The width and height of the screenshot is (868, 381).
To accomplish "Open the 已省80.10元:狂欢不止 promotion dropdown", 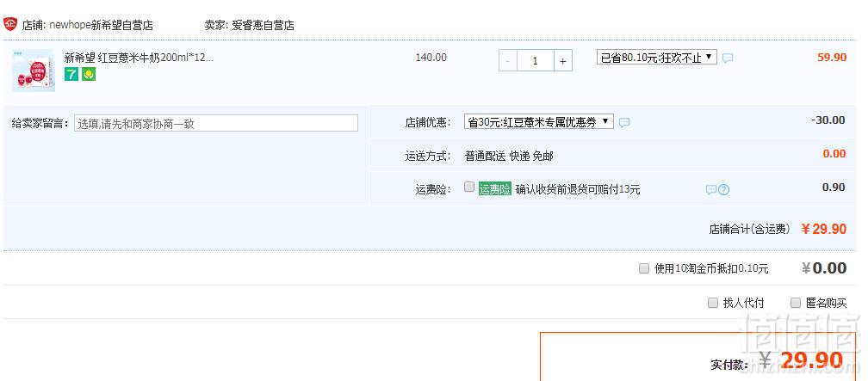I will [656, 58].
